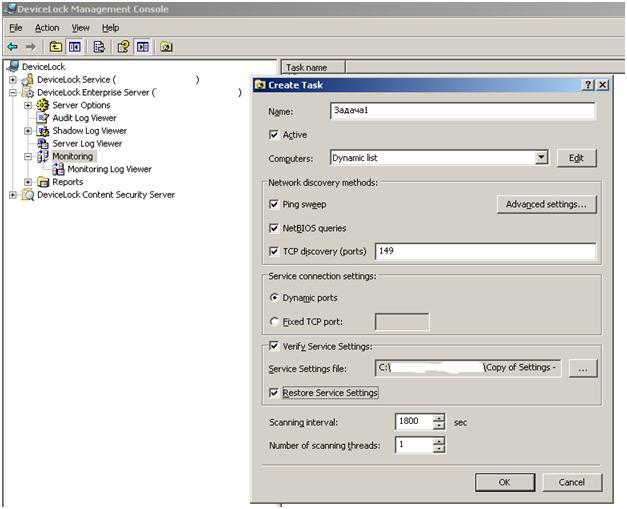This screenshot has height=509, width=627.
Task: Expand the Shadow Log Viewer node
Action: (28, 131)
